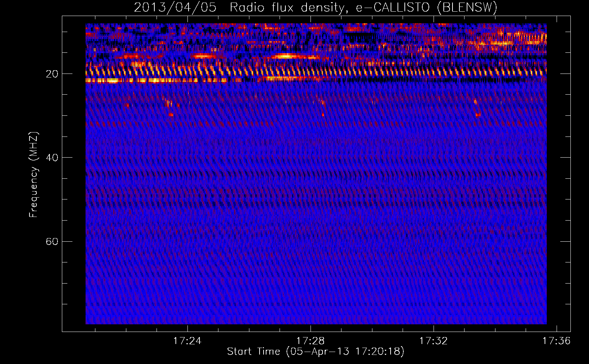Click the 40 MHz frequency tick label
The width and height of the screenshot is (589, 364).
tap(52, 158)
